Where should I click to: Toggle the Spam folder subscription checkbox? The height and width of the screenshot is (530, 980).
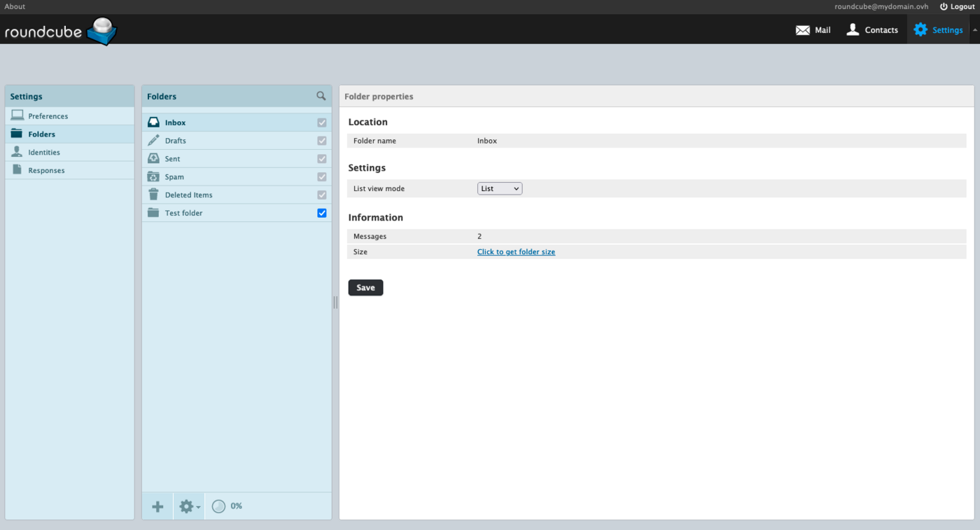point(322,177)
